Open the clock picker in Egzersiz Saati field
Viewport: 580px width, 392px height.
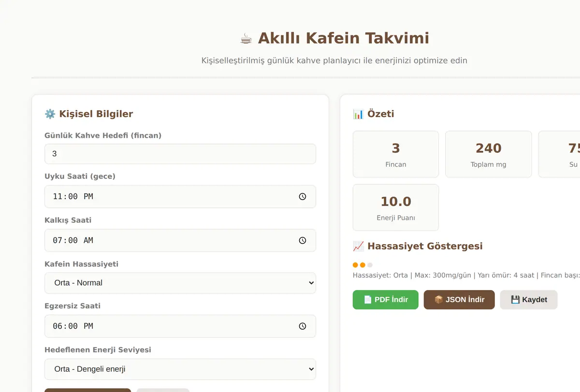pyautogui.click(x=303, y=326)
